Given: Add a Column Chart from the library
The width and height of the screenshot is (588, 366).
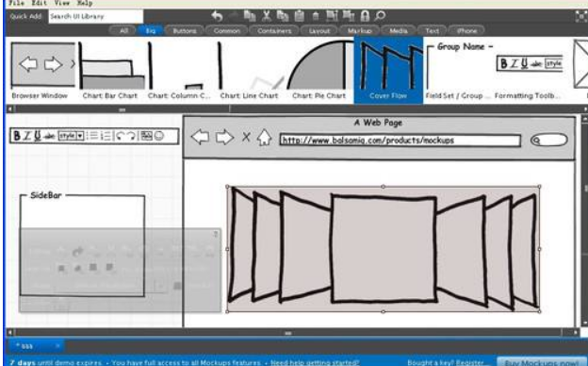Looking at the screenshot, I should pos(179,70).
